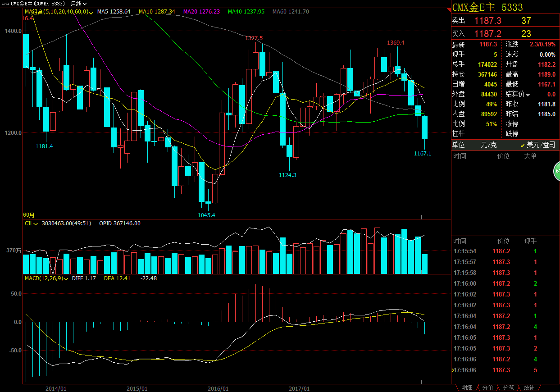
Task: Click the MA60 1241.70 label
Action: [291, 12]
